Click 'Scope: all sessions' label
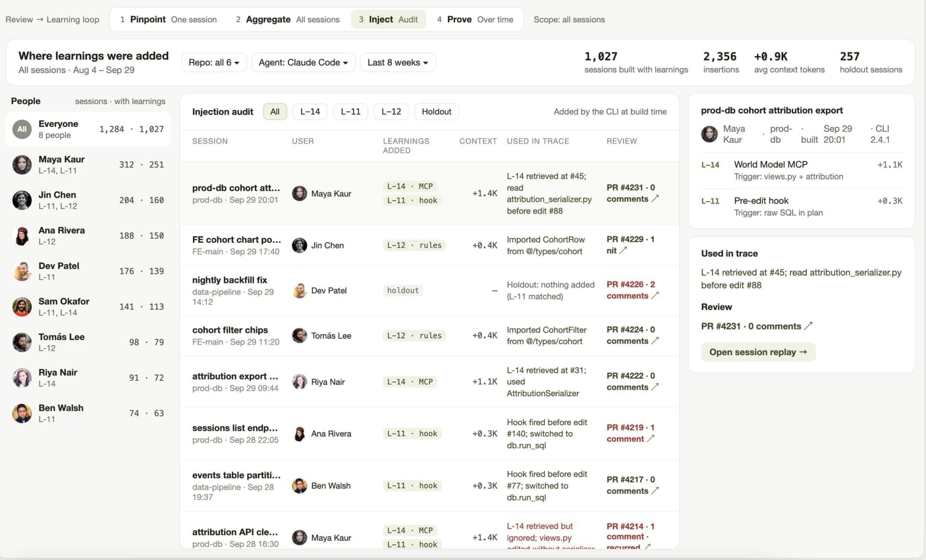Screen dimensions: 926x560 point(569,19)
